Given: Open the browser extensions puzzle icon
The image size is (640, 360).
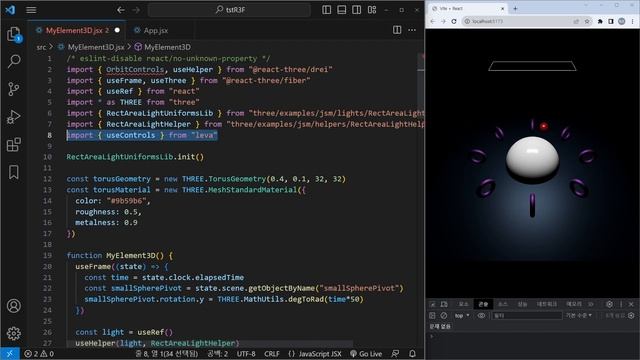Looking at the screenshot, I should click(x=600, y=21).
